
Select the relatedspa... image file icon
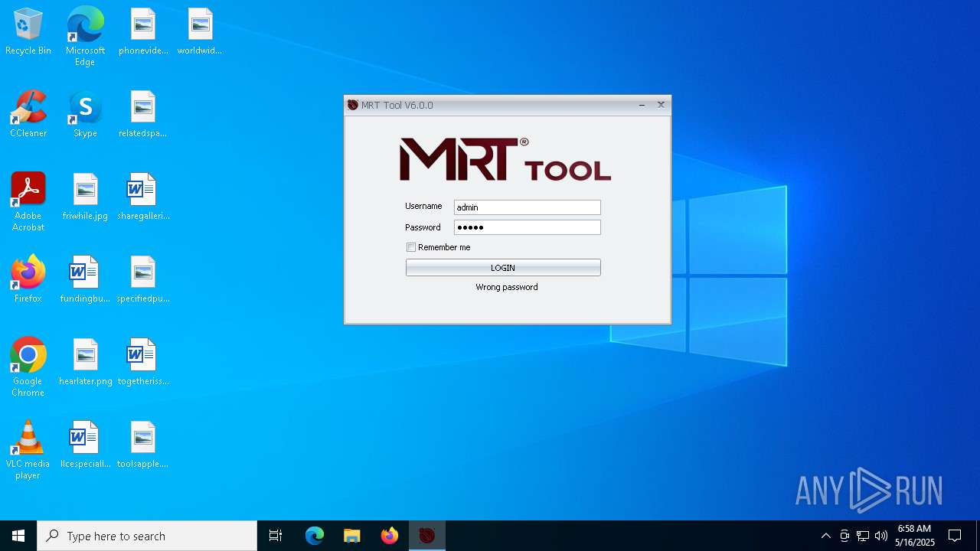click(143, 115)
